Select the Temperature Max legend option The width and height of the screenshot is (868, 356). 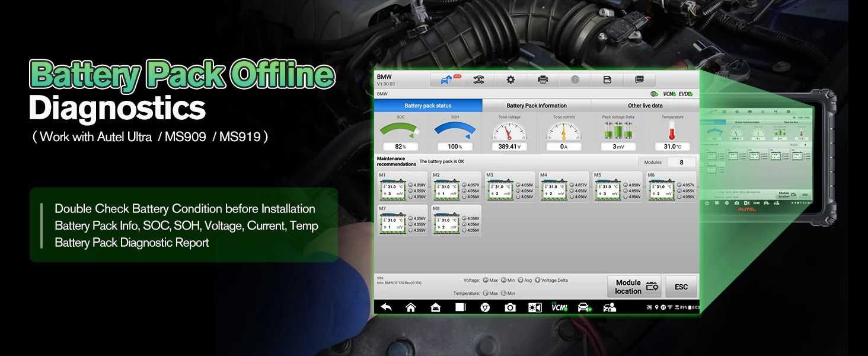pyautogui.click(x=490, y=293)
